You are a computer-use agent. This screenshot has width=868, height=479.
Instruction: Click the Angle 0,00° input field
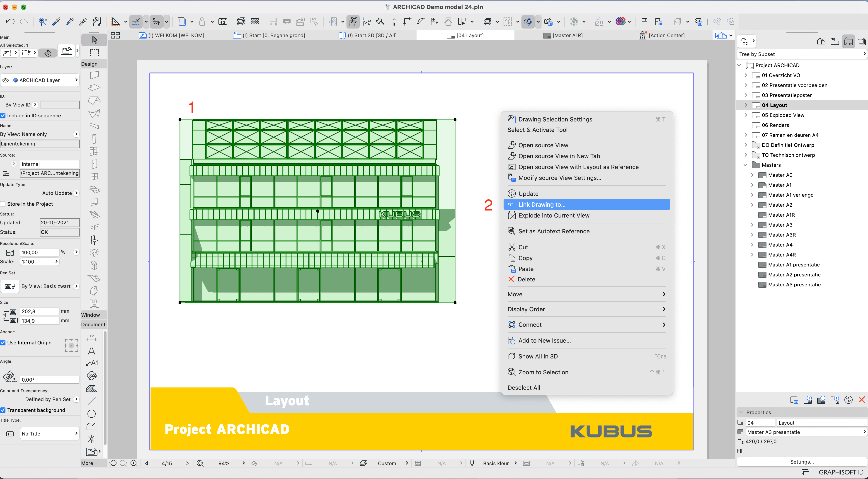point(50,380)
